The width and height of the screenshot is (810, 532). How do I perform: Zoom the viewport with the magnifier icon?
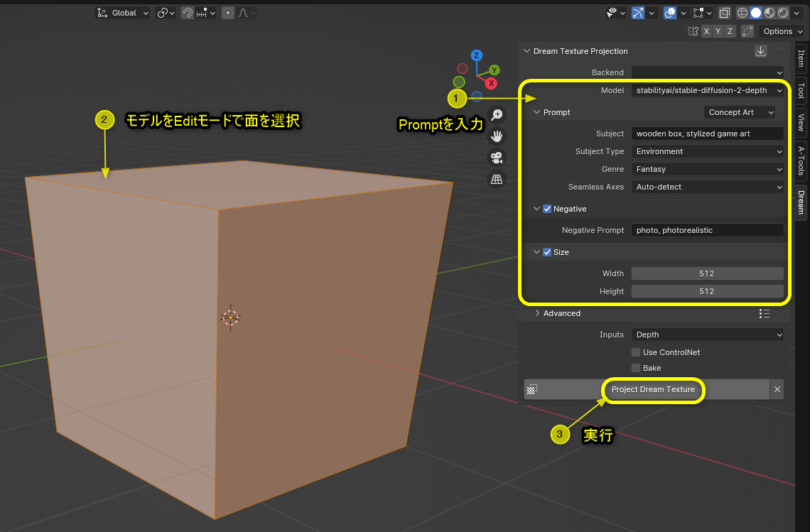point(497,114)
